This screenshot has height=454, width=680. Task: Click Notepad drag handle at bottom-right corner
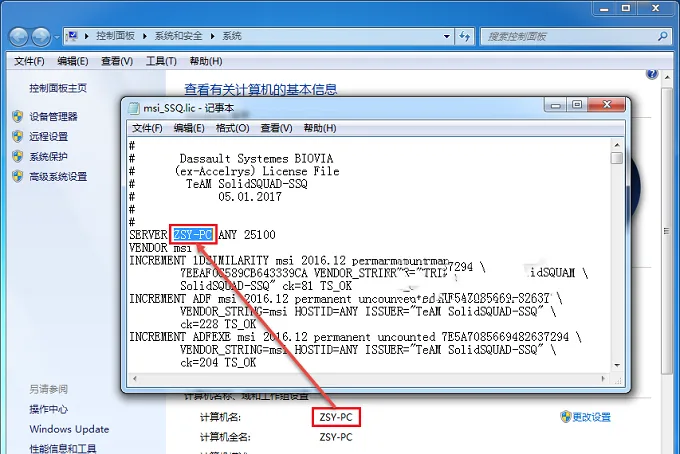point(618,380)
